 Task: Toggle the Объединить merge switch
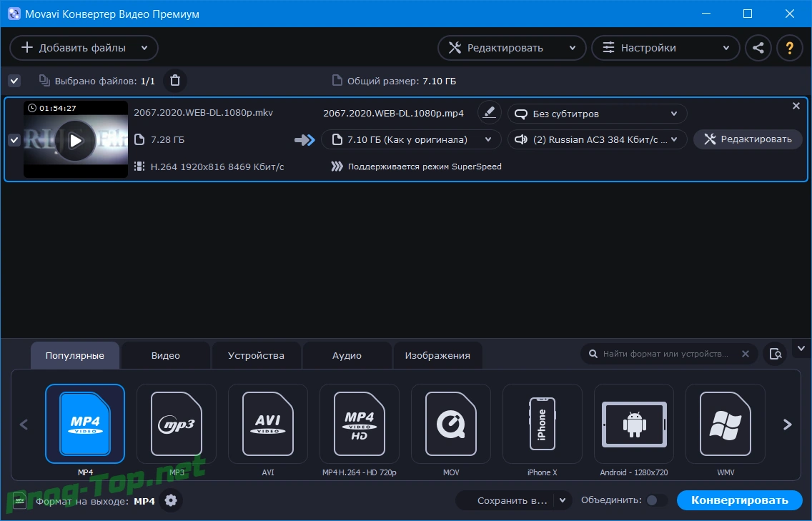(x=657, y=500)
